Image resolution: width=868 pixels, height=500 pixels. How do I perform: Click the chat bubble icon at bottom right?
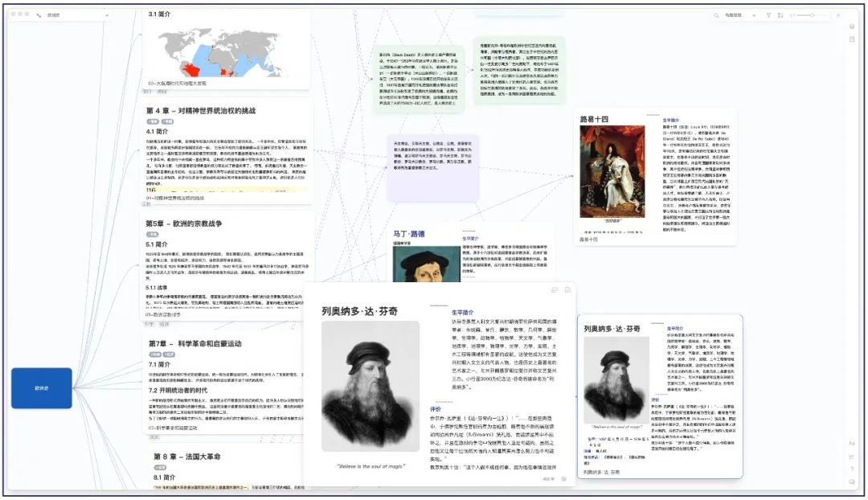coord(852,482)
